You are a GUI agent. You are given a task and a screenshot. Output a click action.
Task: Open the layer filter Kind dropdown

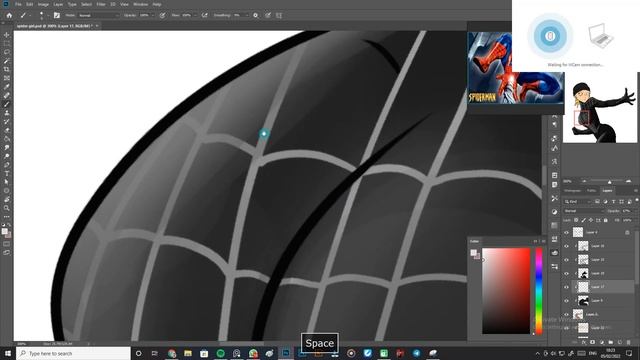tap(578, 202)
